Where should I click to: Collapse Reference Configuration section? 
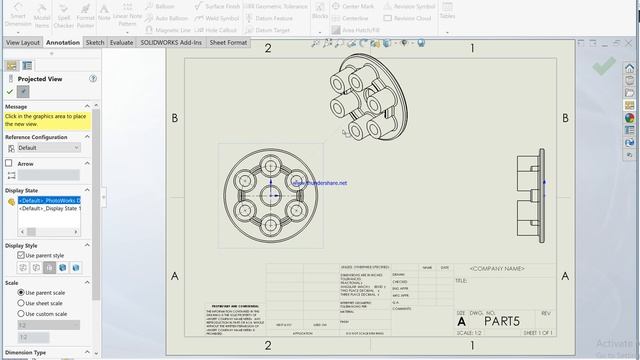87,137
